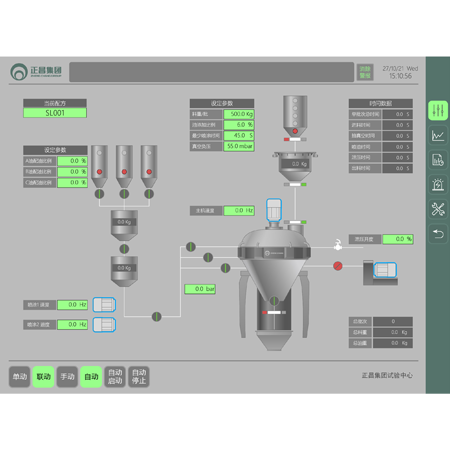Open the report document sidebar icon
This screenshot has width=450, height=450.
click(x=438, y=160)
